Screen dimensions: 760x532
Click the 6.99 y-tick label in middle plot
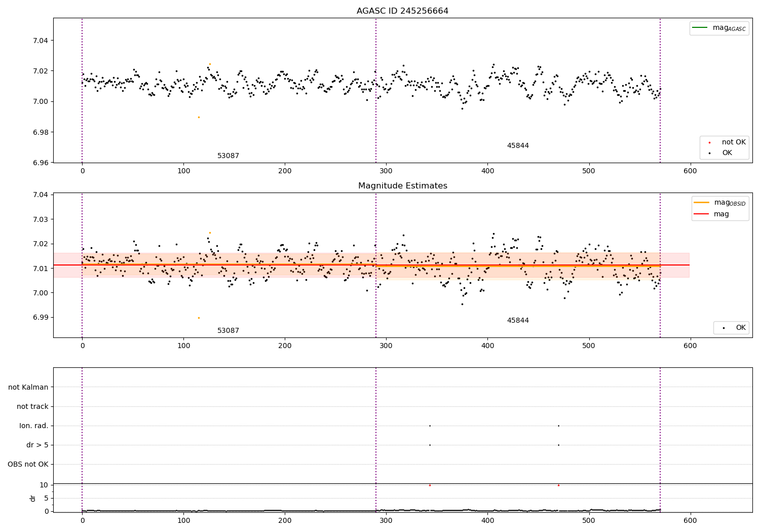[x=41, y=318]
